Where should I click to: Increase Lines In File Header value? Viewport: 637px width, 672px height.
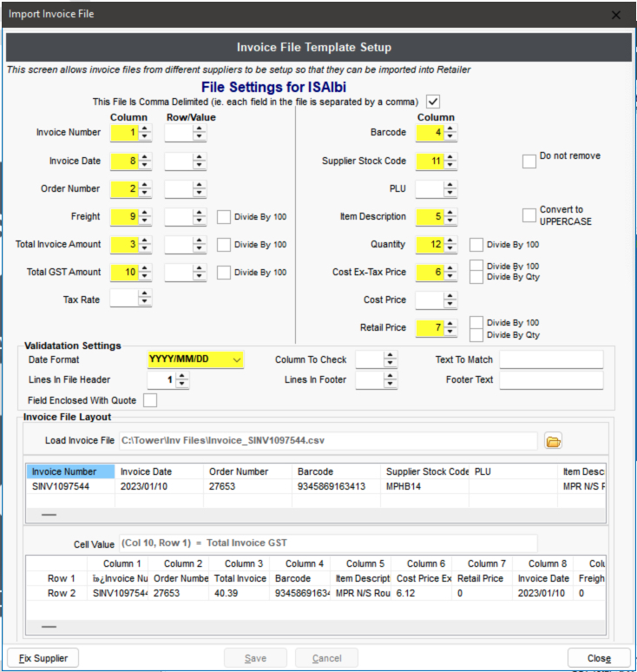coord(182,376)
